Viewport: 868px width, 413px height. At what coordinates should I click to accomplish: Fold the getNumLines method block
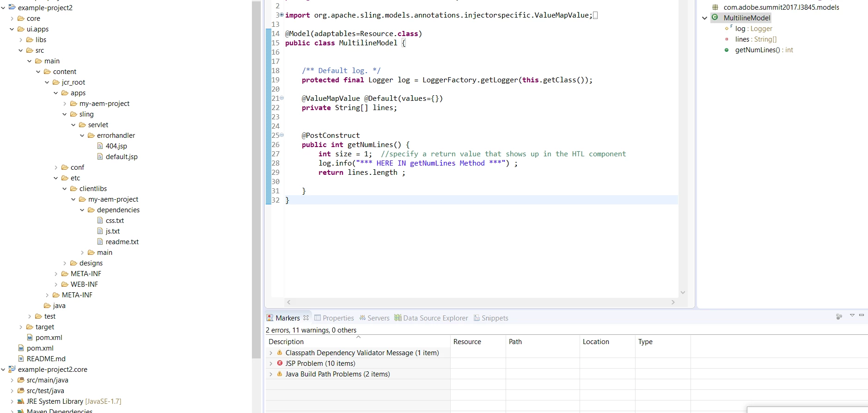tap(282, 135)
